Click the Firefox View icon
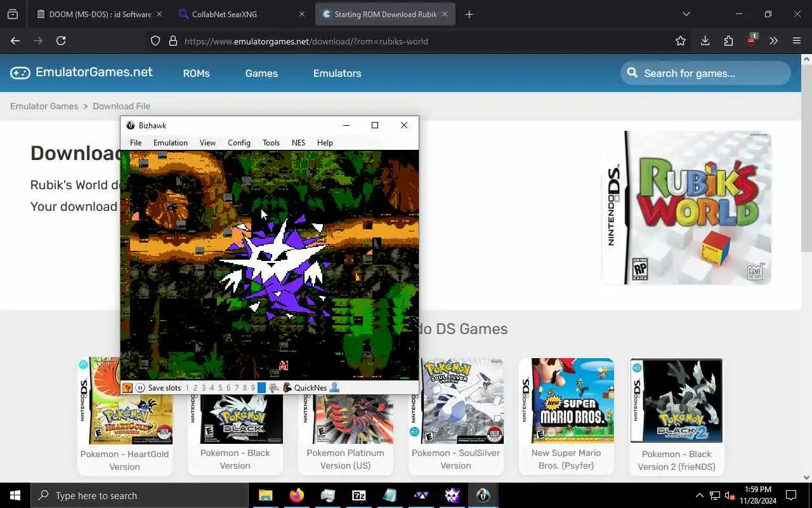812x508 pixels. coord(13,14)
